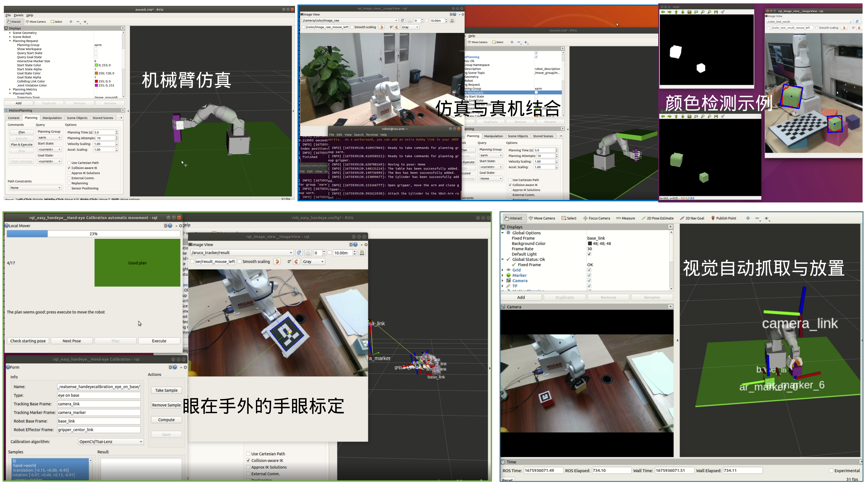Activate the Measure tool

coord(625,218)
